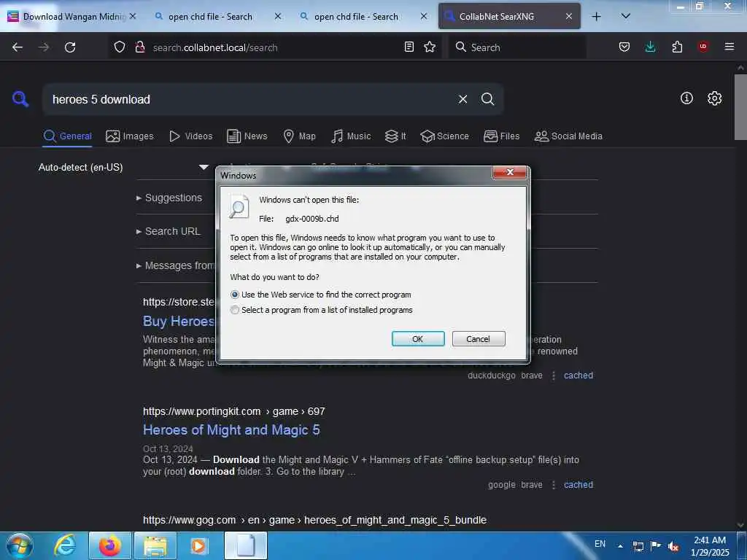The image size is (747, 560).
Task: Click the insecure connection padlock icon
Action: (x=139, y=47)
